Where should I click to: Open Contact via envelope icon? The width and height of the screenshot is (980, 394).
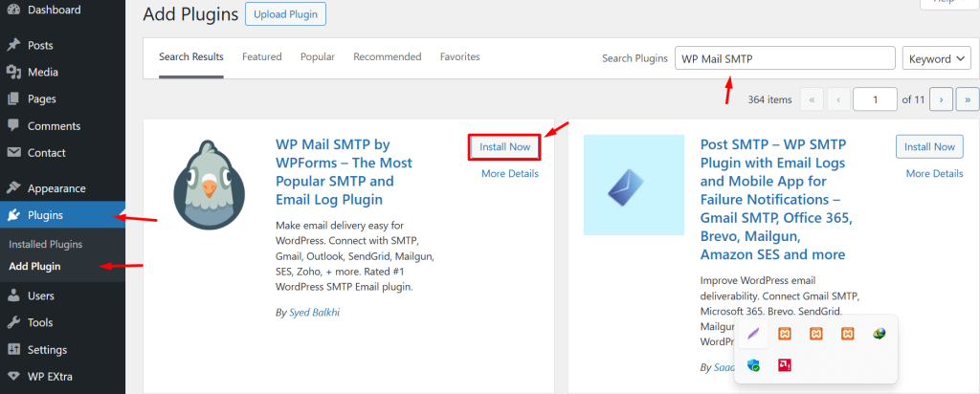point(13,153)
